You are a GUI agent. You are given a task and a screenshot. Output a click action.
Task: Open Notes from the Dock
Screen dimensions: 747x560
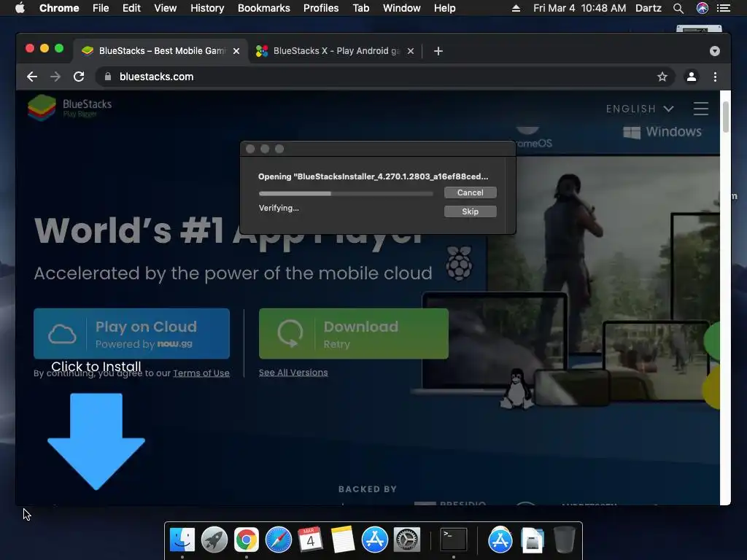coord(343,540)
